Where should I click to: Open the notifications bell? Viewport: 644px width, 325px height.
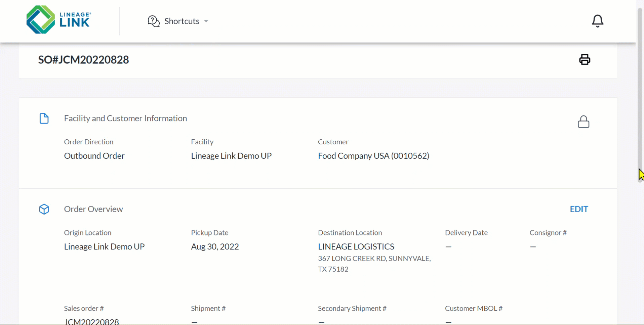point(597,21)
